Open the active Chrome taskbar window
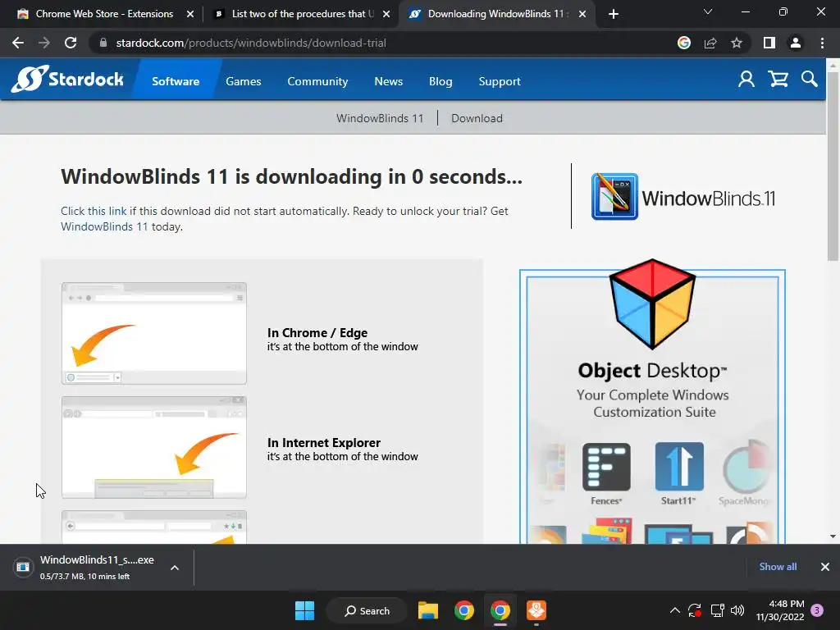 pos(500,610)
